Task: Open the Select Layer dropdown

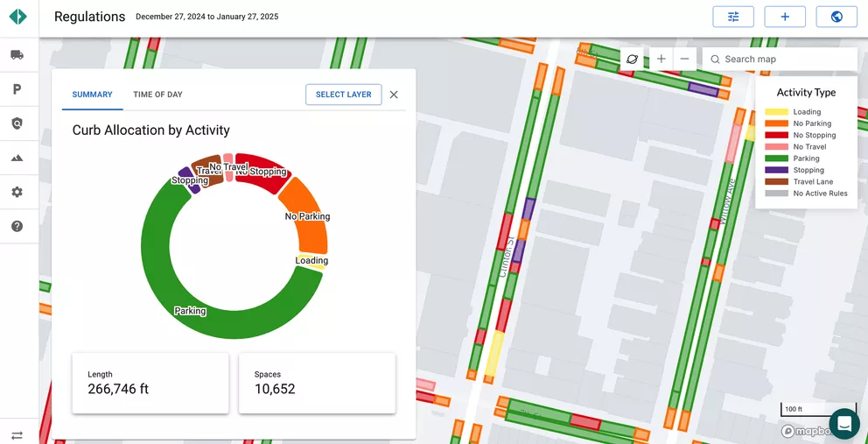Action: click(343, 95)
